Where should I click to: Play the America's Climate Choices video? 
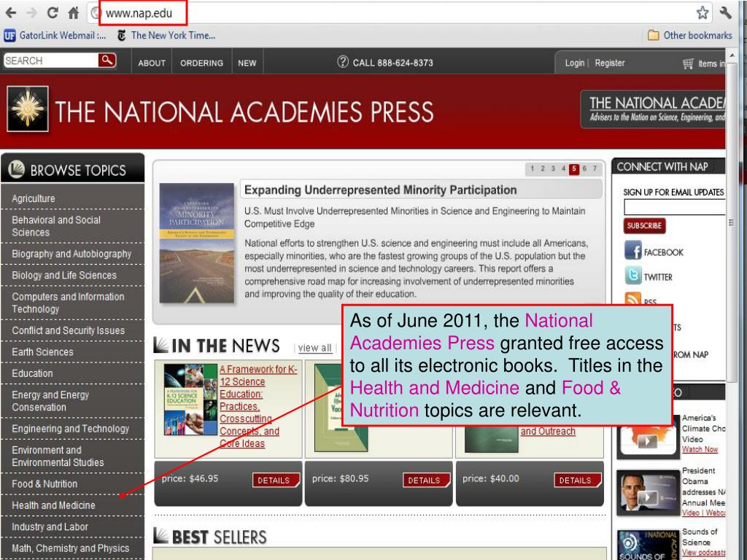point(648,441)
